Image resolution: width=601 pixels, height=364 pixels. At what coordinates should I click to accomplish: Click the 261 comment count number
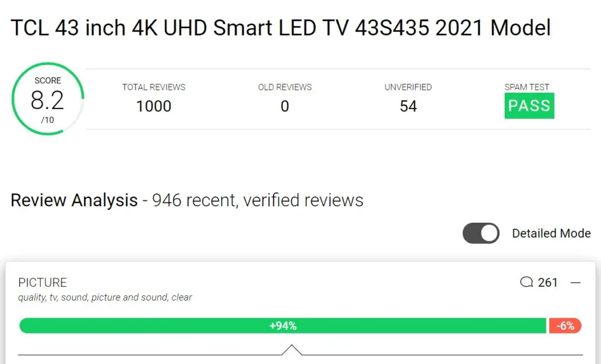click(x=548, y=283)
